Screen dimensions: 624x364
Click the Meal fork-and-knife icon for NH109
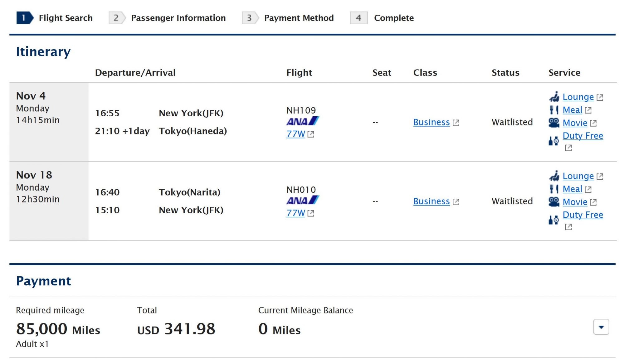[554, 110]
